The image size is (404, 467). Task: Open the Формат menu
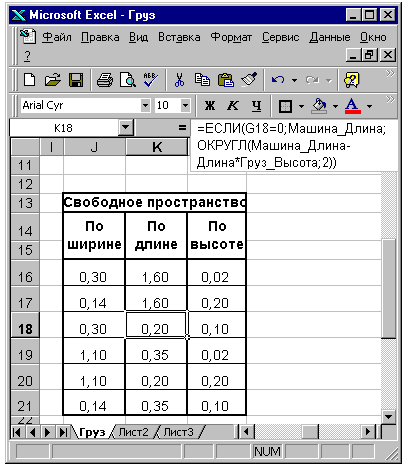pyautogui.click(x=231, y=37)
